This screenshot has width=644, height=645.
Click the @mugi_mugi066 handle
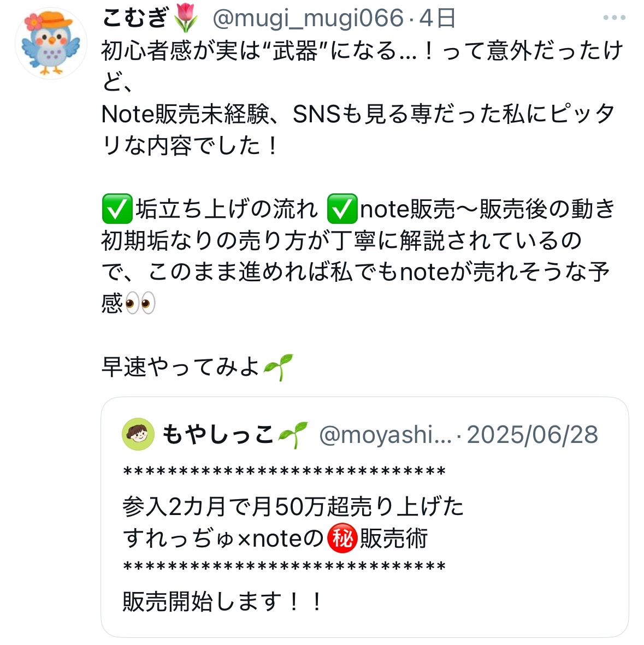(308, 18)
